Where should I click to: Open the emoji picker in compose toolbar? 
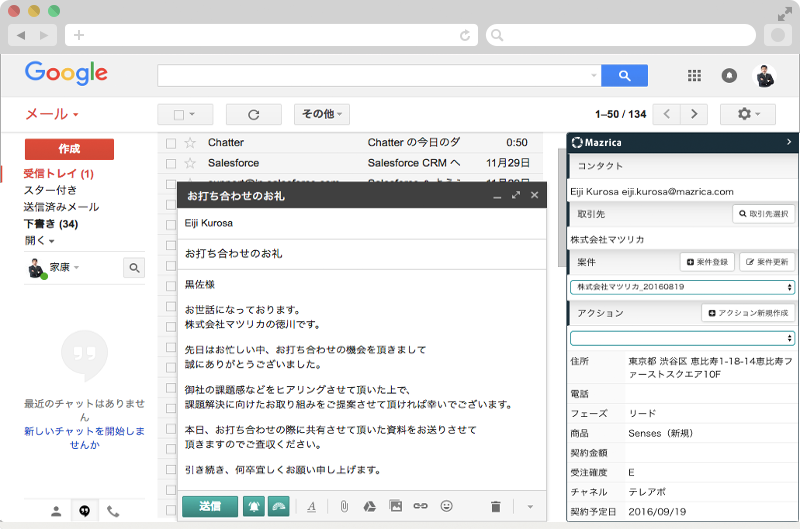coord(446,506)
